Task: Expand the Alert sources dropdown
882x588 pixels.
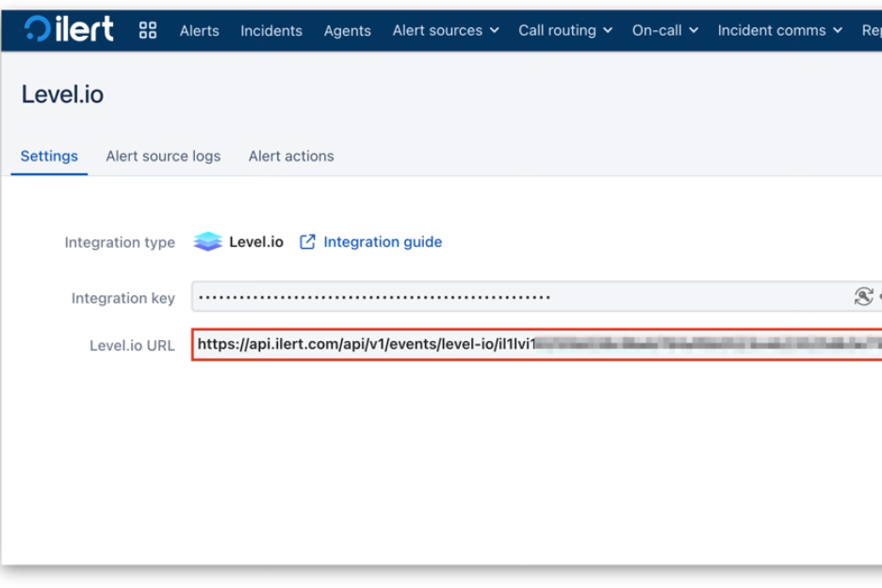Action: pyautogui.click(x=446, y=30)
